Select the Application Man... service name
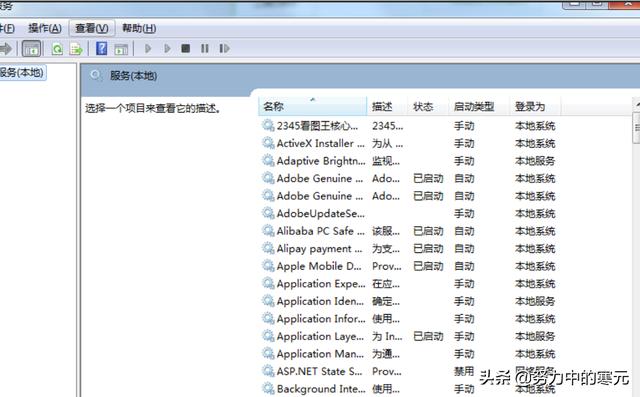 pyautogui.click(x=320, y=354)
